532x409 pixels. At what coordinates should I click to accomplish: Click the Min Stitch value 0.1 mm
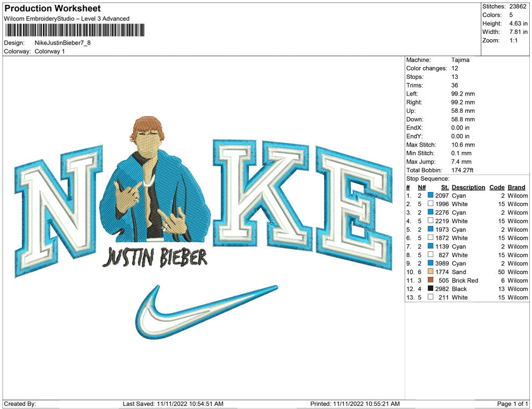click(462, 153)
